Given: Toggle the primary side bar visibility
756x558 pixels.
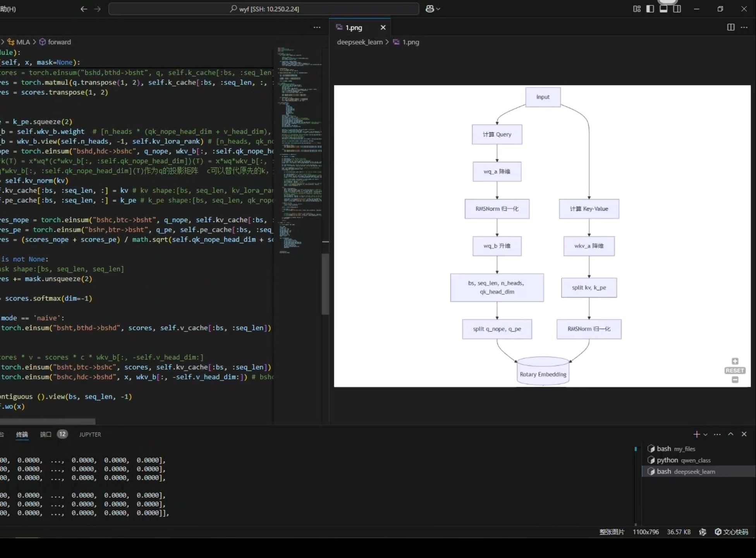Looking at the screenshot, I should (x=650, y=9).
